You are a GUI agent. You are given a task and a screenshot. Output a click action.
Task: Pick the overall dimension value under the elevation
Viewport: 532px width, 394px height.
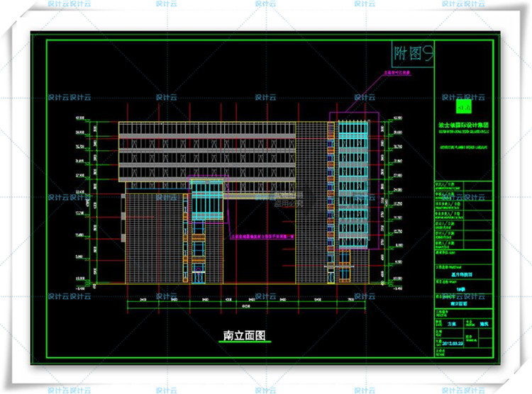tap(246, 306)
